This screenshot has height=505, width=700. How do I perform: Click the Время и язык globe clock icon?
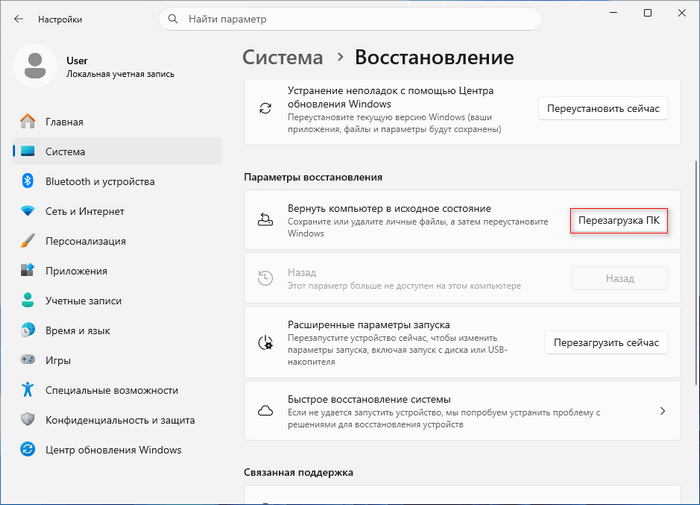click(x=28, y=330)
